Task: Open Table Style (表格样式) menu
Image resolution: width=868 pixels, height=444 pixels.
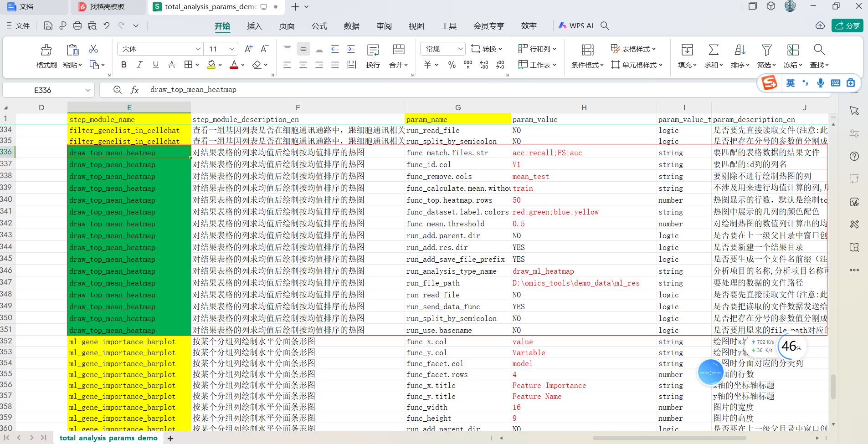Action: click(x=633, y=49)
